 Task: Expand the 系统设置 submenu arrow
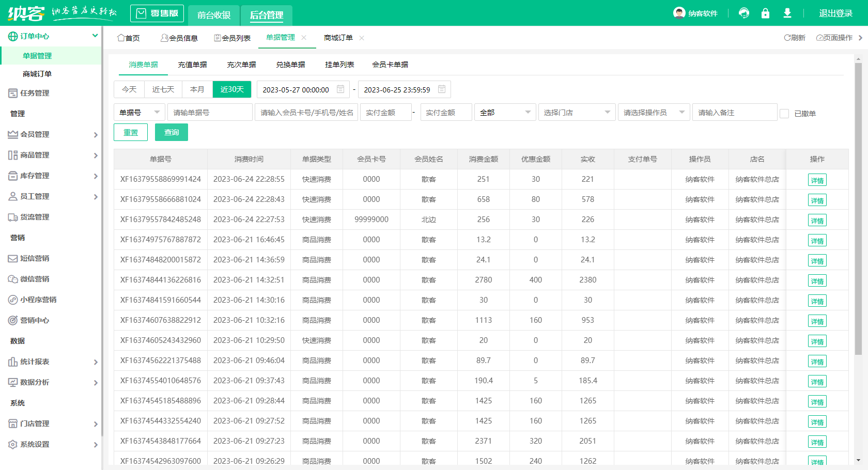tap(96, 445)
